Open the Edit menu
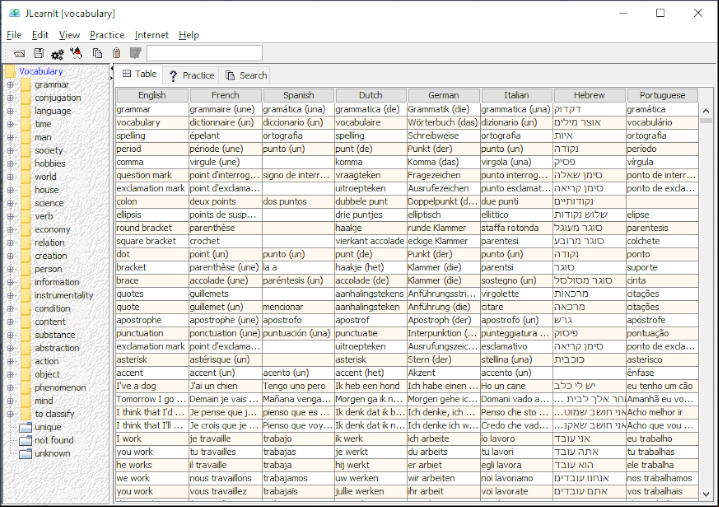The height and width of the screenshot is (507, 719). pyautogui.click(x=40, y=35)
